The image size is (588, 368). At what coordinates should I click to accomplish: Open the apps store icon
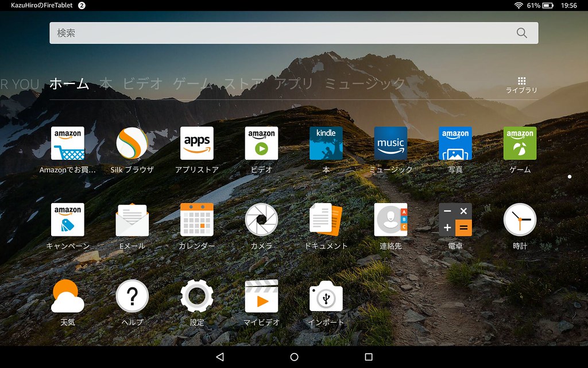197,143
